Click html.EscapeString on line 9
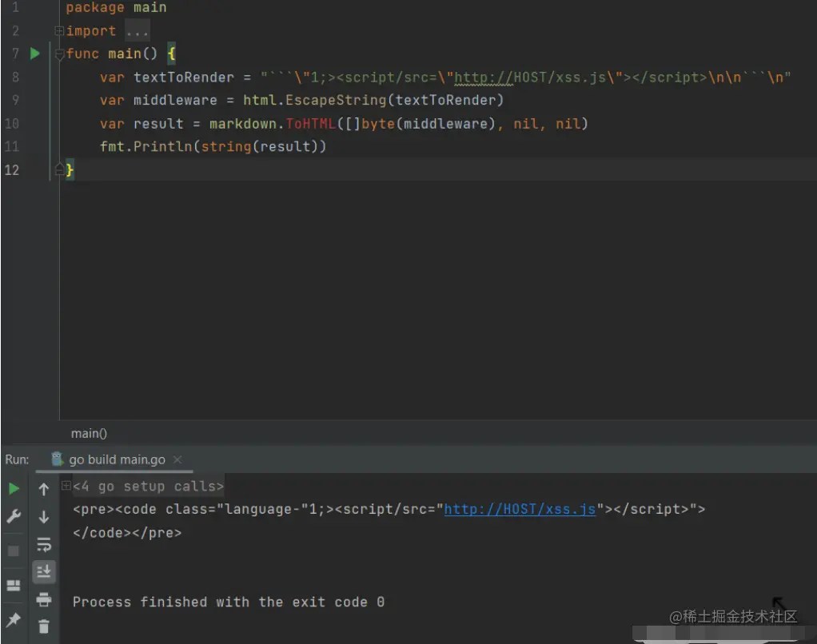Viewport: 817px width, 644px height. pos(314,100)
